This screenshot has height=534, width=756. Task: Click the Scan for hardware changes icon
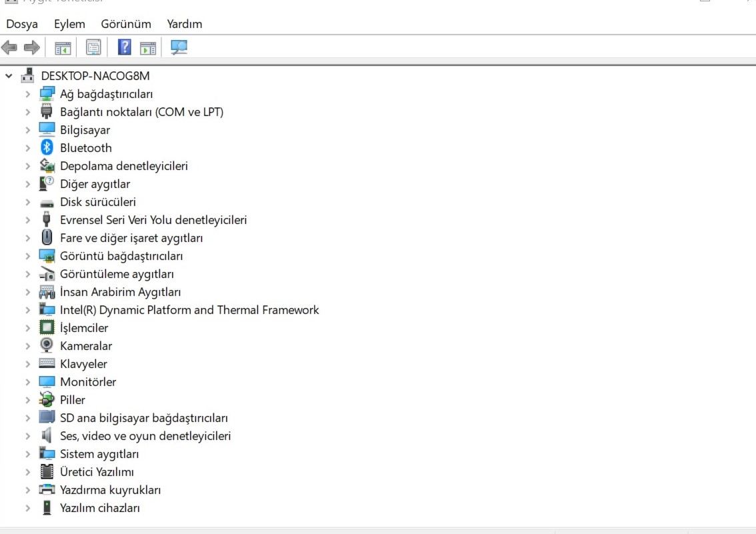[179, 47]
